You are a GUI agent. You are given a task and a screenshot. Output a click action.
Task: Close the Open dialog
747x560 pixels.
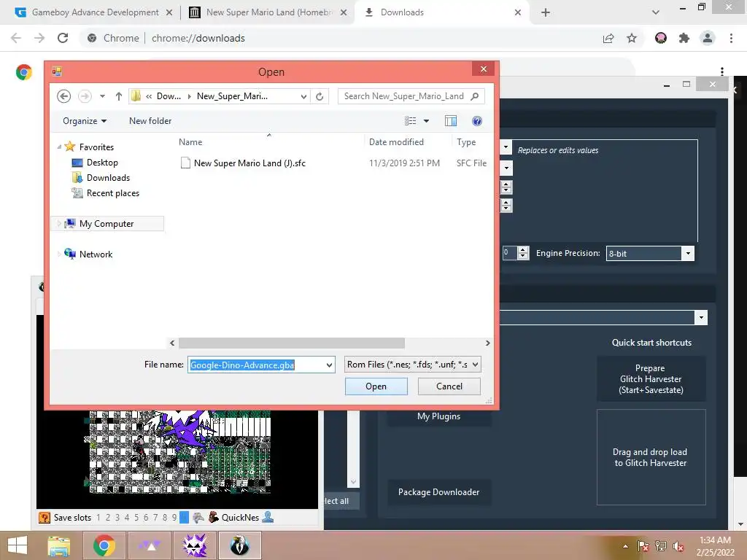[484, 69]
